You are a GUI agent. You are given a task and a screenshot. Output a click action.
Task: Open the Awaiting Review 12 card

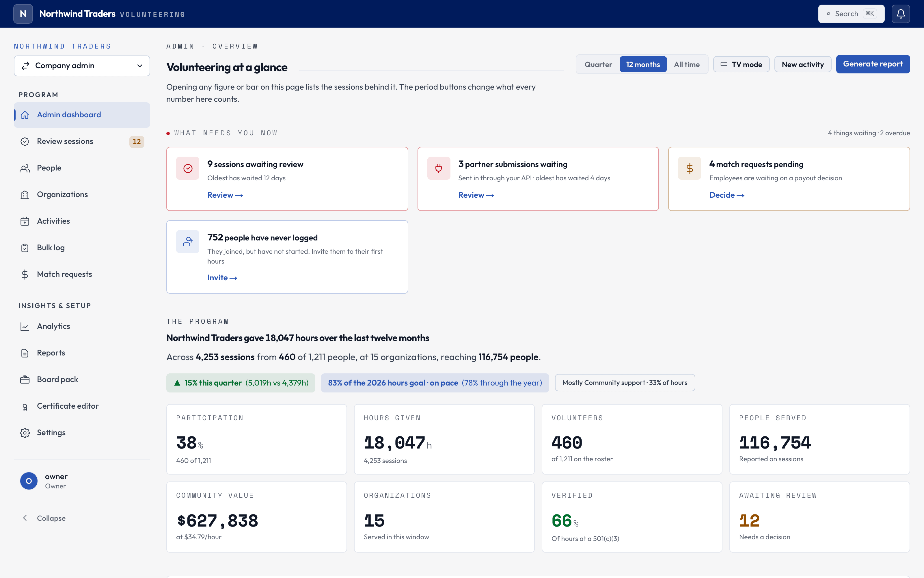click(819, 517)
